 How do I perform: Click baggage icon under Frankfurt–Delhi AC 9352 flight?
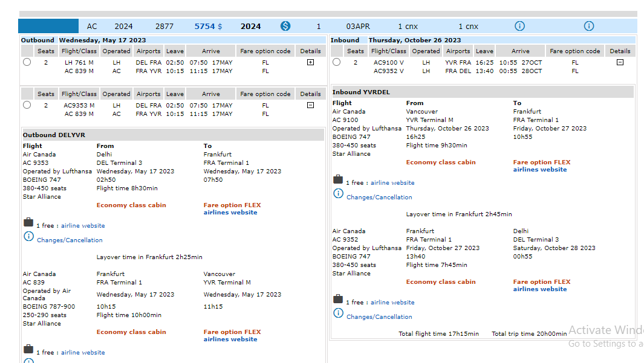click(x=338, y=300)
